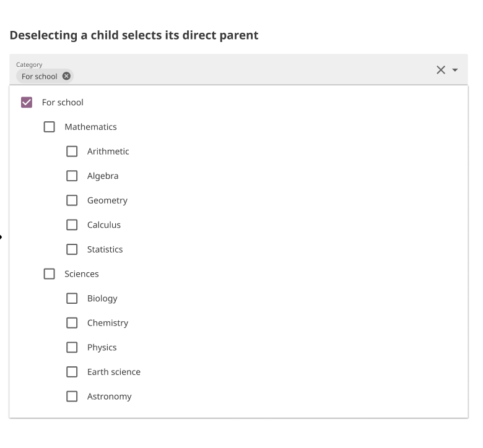Click inside the Category input field
This screenshot has height=448, width=483.
pos(248,75)
